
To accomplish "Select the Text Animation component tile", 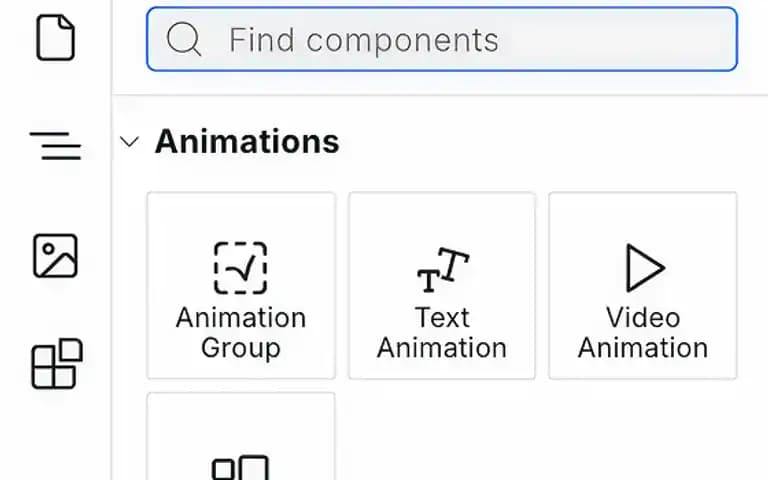I will [442, 286].
